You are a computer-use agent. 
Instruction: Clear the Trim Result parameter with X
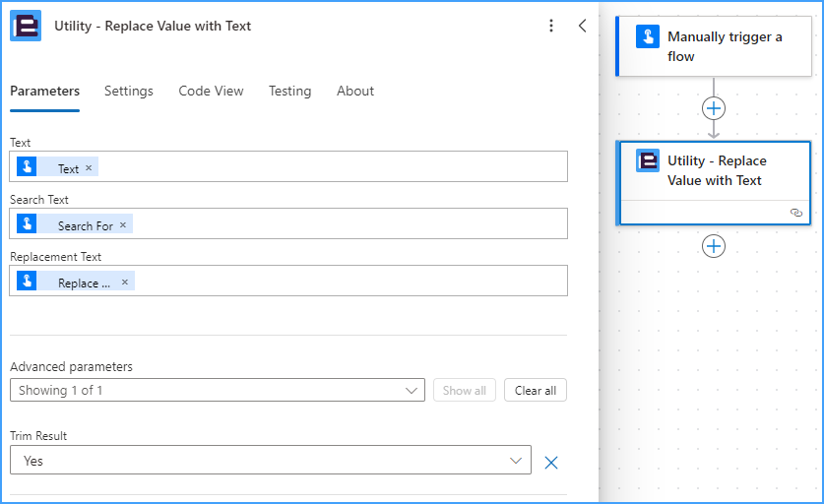click(551, 463)
